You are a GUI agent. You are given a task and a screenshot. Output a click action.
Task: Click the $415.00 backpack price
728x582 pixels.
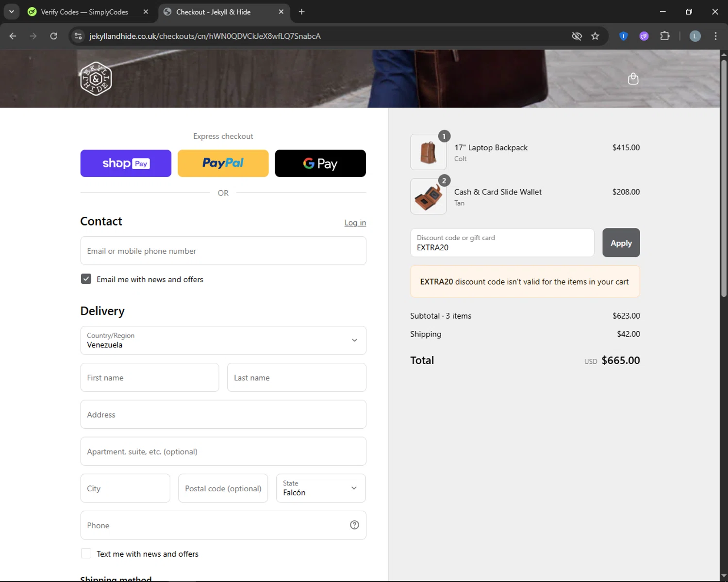click(x=626, y=147)
